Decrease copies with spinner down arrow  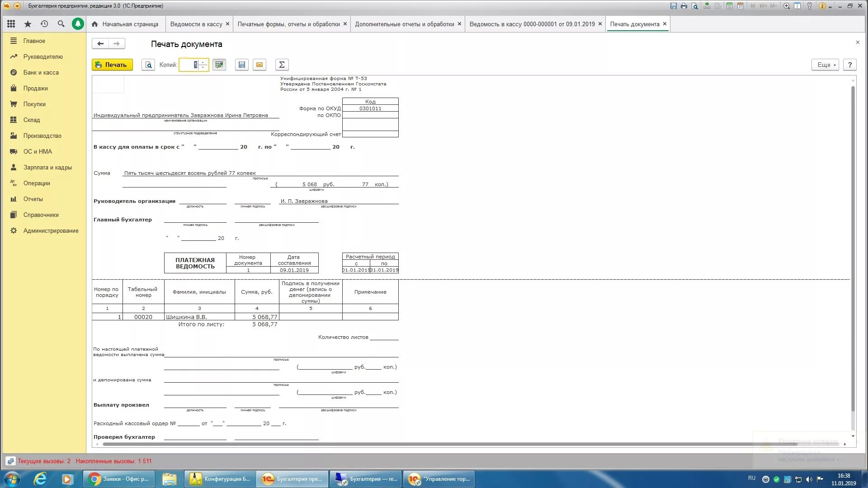click(203, 67)
